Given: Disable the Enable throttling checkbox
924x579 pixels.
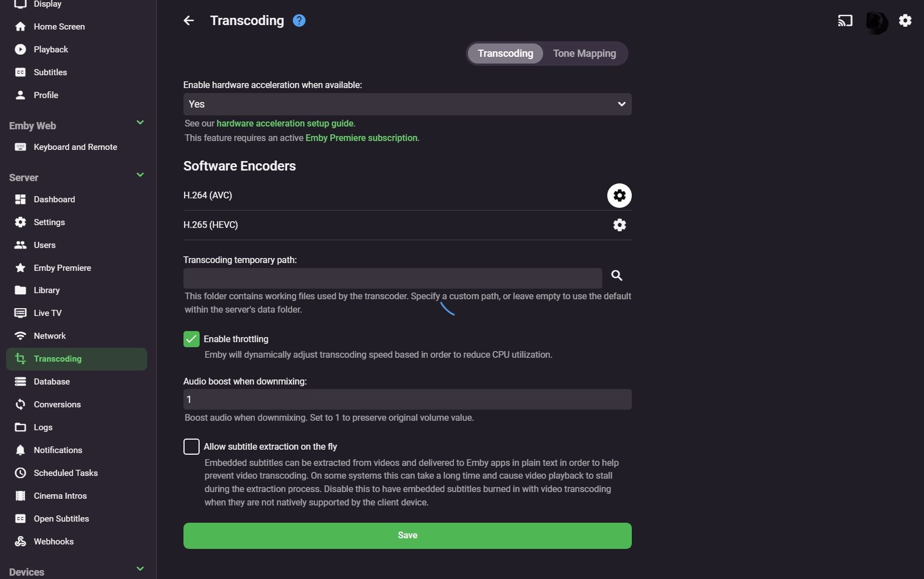Looking at the screenshot, I should coord(191,339).
